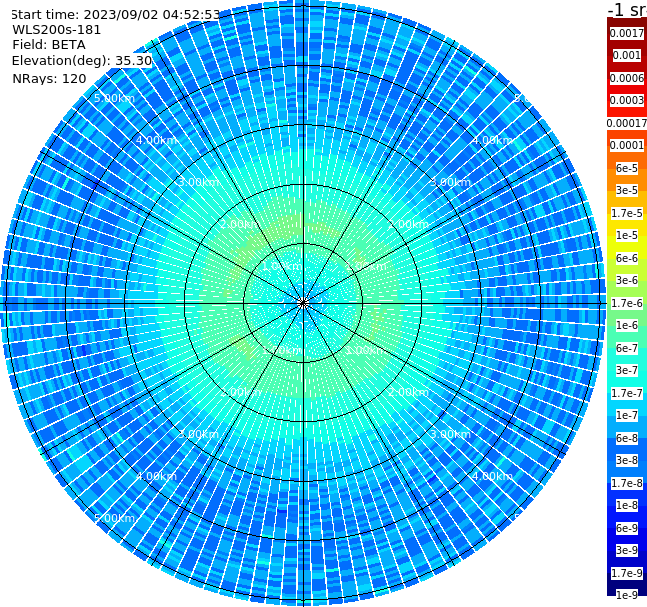This screenshot has height=607, width=647.
Task: Select the lower-left 5.00km range label
Action: click(114, 518)
